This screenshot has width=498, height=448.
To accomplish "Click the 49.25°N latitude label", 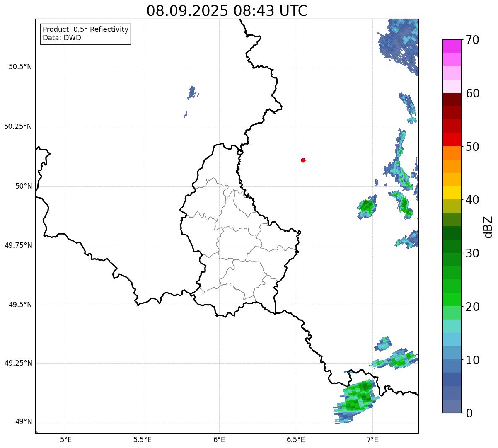I will click(18, 363).
